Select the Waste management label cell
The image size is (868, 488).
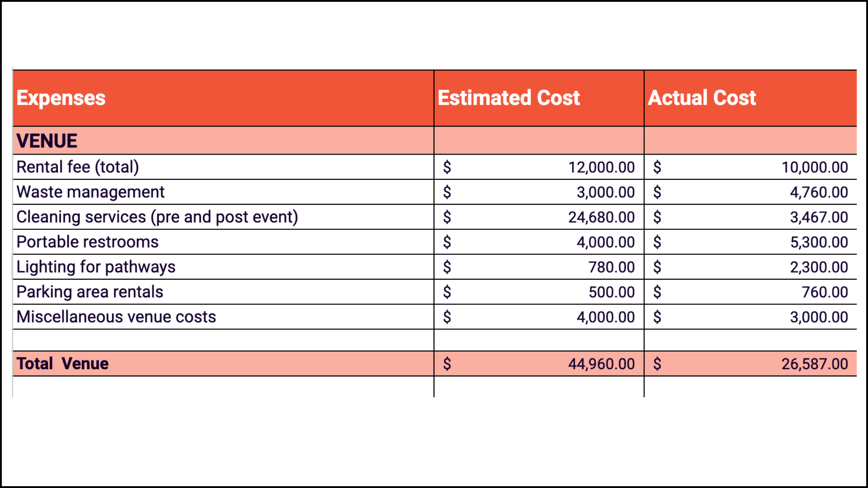point(90,192)
